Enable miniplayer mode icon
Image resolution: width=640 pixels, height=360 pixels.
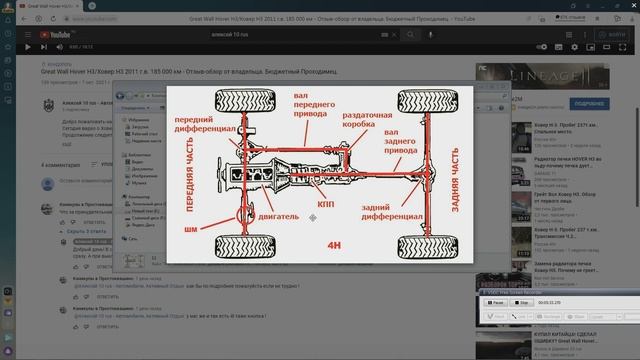[590, 47]
